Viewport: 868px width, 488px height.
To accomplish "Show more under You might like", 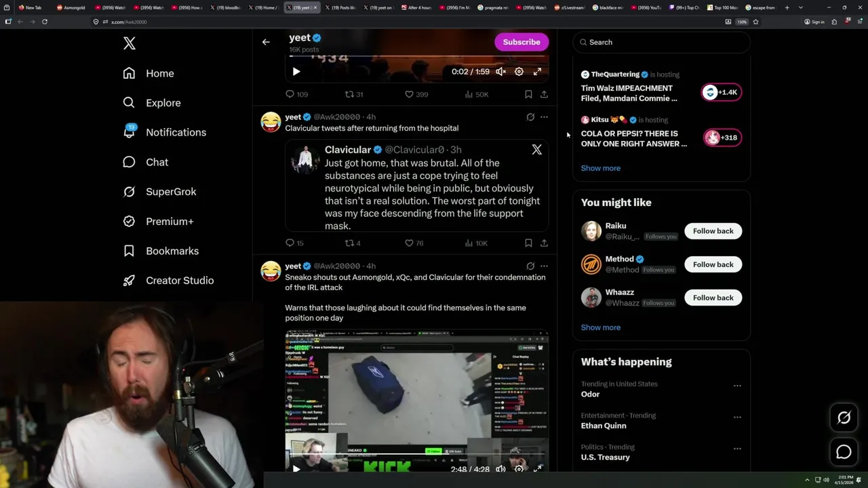I will 600,327.
